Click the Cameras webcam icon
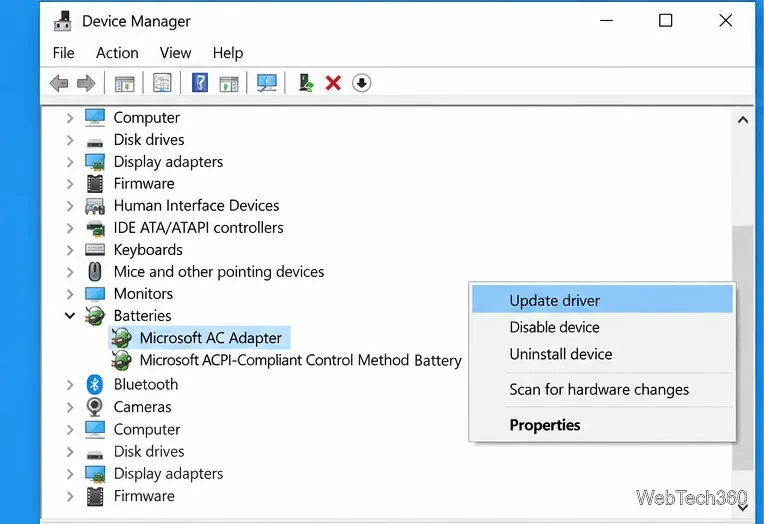764x524 pixels. (95, 407)
